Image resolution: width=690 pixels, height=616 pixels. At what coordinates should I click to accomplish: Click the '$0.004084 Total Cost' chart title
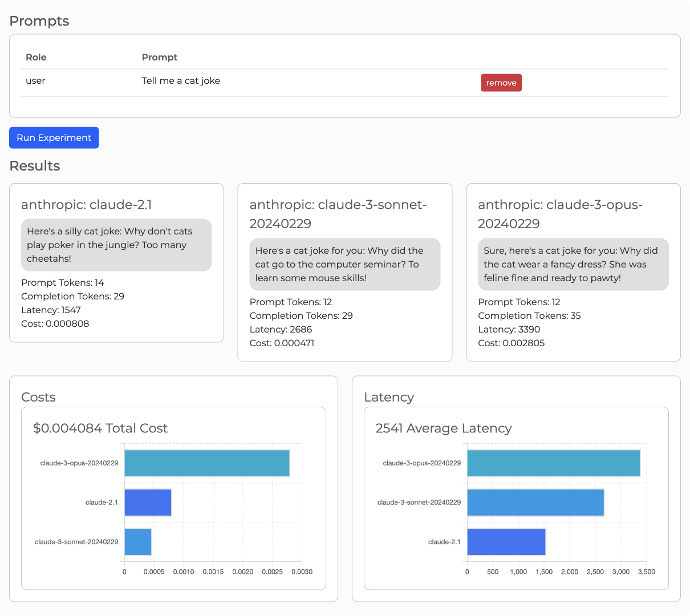click(100, 428)
